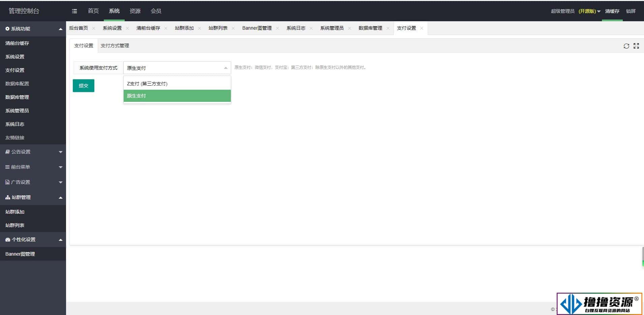
Task: Switch to the 后台首页 page tab
Action: 79,28
